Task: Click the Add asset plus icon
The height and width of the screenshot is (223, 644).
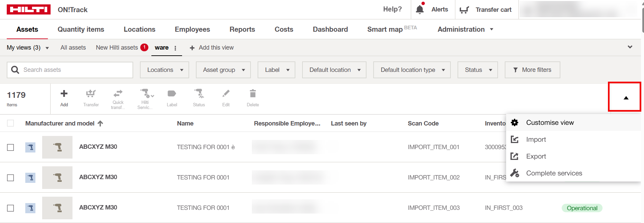Action: [64, 94]
